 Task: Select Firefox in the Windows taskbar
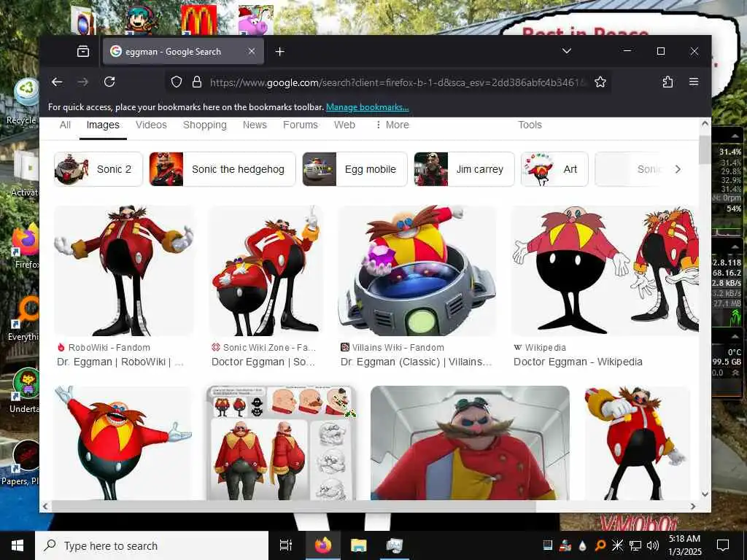pyautogui.click(x=323, y=545)
